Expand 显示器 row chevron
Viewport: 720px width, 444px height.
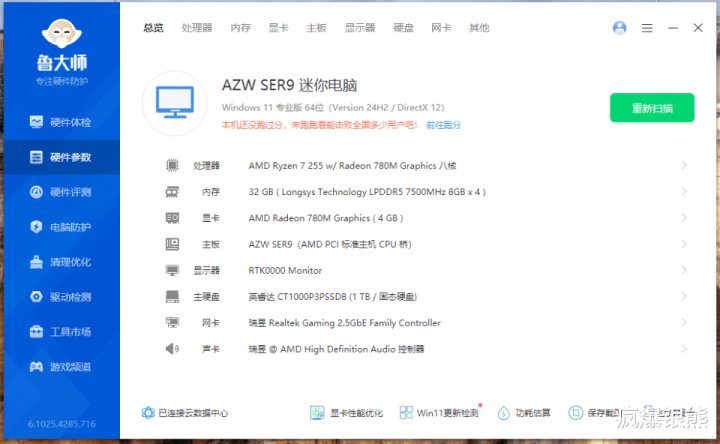(x=684, y=270)
